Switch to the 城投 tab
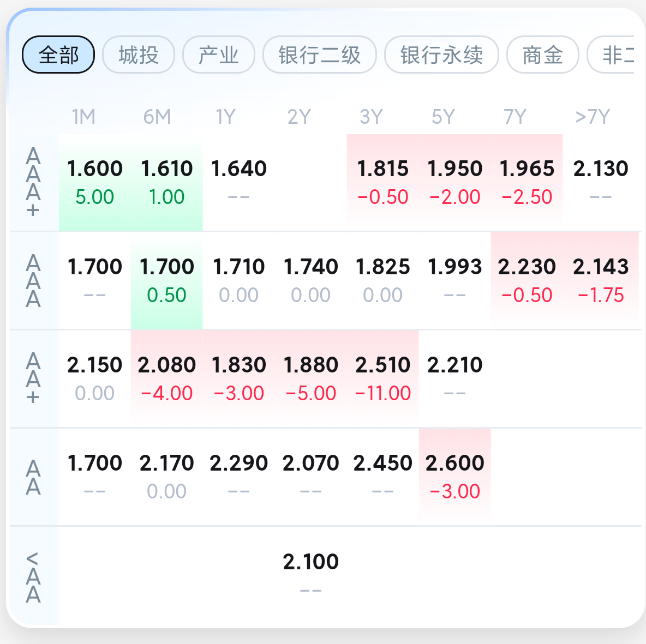This screenshot has height=644, width=646. click(139, 55)
